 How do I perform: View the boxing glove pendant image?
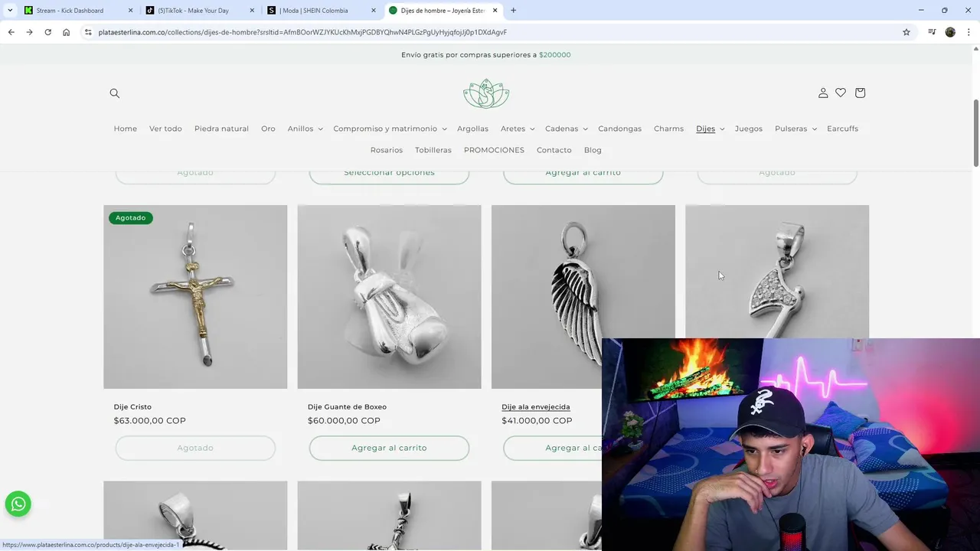pyautogui.click(x=389, y=297)
